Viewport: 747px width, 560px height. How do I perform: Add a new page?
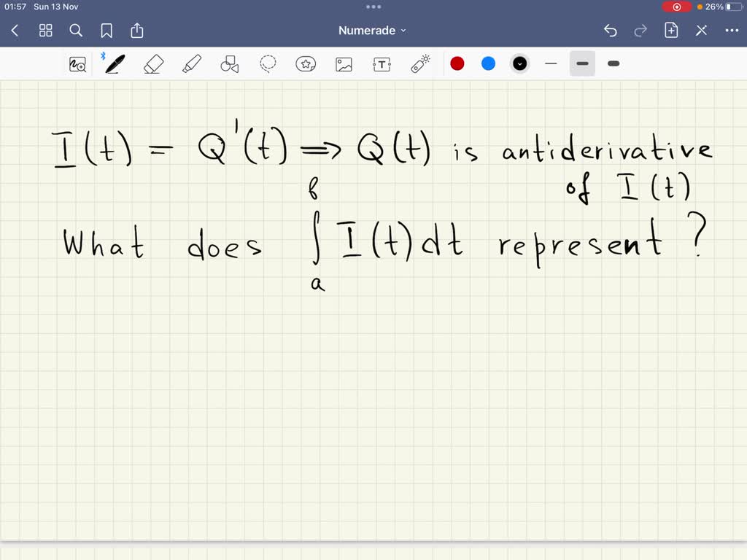(670, 30)
